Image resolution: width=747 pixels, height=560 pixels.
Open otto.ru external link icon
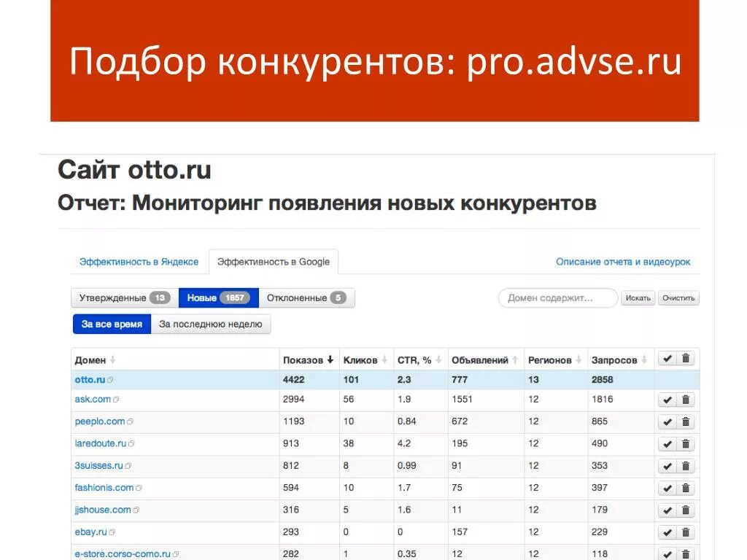(110, 380)
